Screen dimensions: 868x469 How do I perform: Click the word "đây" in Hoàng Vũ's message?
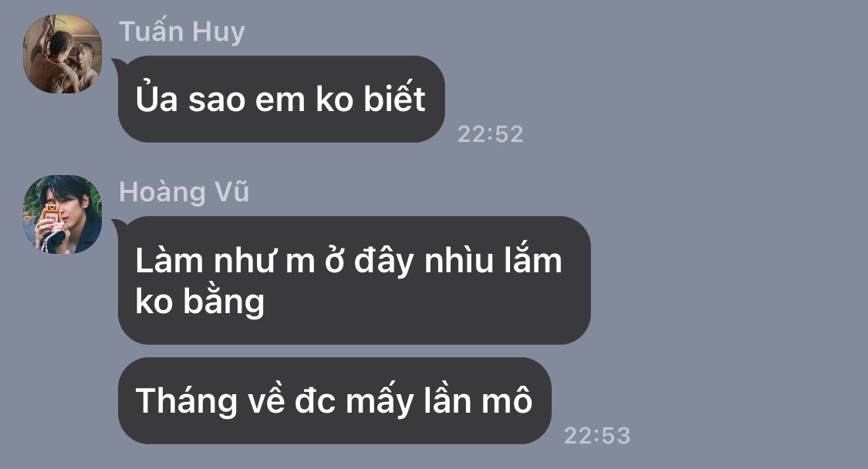(x=383, y=260)
